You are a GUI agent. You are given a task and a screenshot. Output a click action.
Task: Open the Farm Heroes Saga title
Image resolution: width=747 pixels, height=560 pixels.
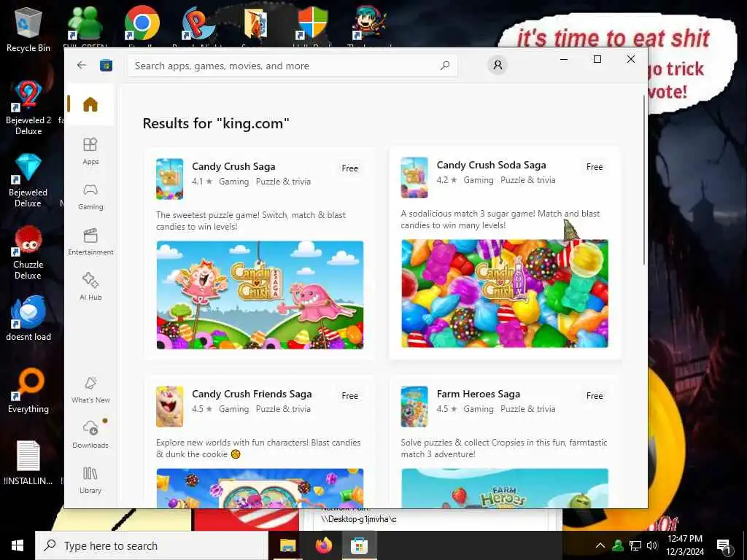(x=479, y=394)
